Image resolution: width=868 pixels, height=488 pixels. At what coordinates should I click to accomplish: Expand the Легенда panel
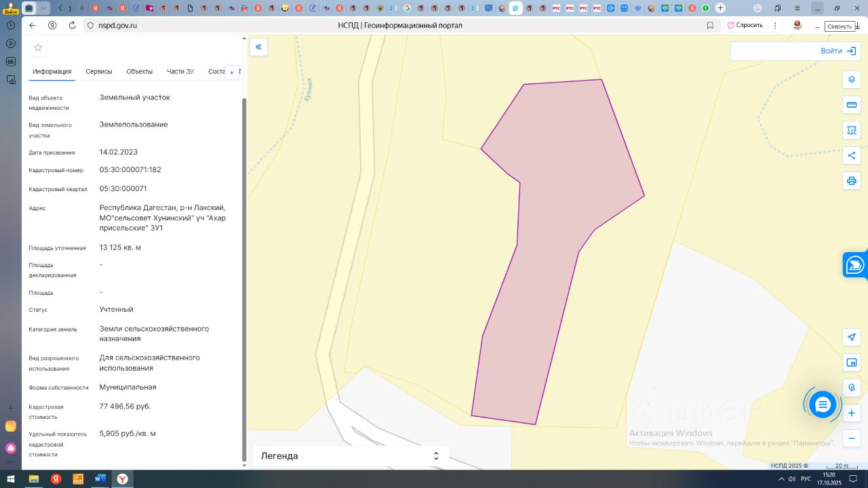[x=351, y=456]
